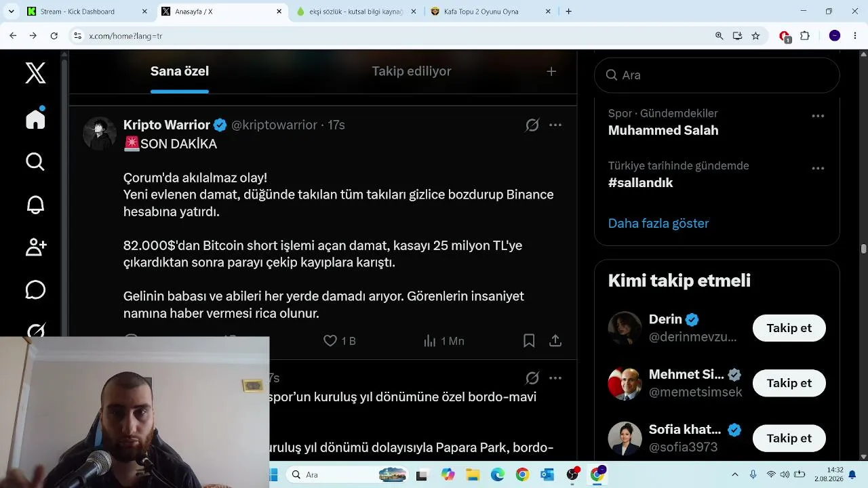Viewport: 868px width, 488px height.
Task: Open more options on Kripto Warrior's post
Action: click(555, 125)
